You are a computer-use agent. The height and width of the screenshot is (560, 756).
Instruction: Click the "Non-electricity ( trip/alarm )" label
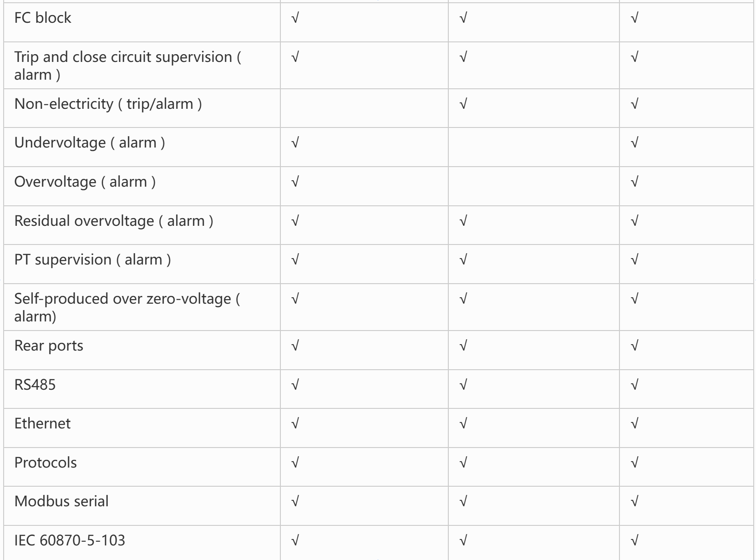pyautogui.click(x=108, y=104)
